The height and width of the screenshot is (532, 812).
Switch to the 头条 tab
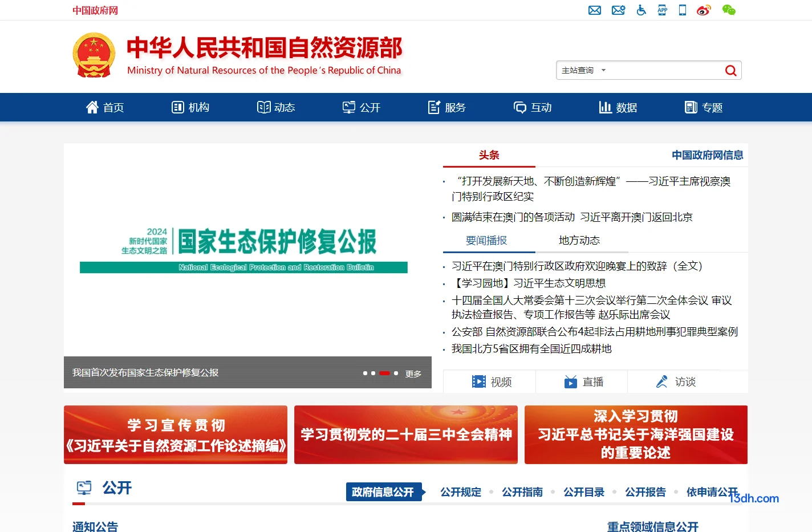pyautogui.click(x=489, y=155)
